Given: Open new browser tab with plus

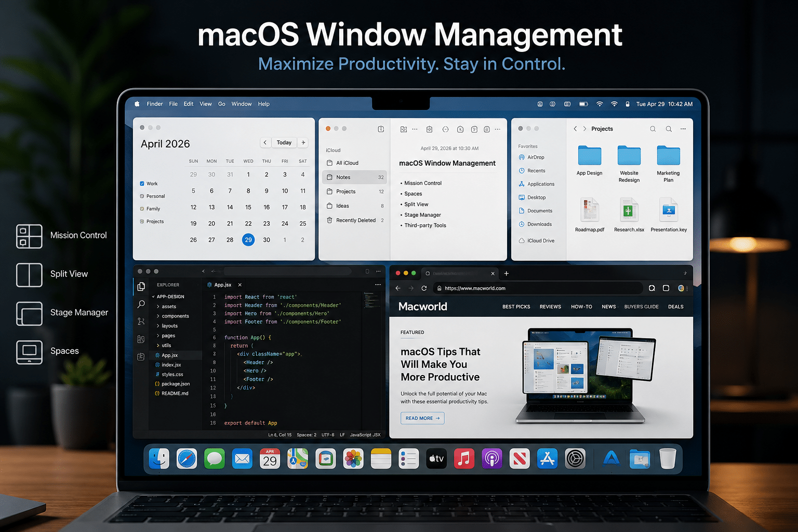Looking at the screenshot, I should tap(507, 273).
